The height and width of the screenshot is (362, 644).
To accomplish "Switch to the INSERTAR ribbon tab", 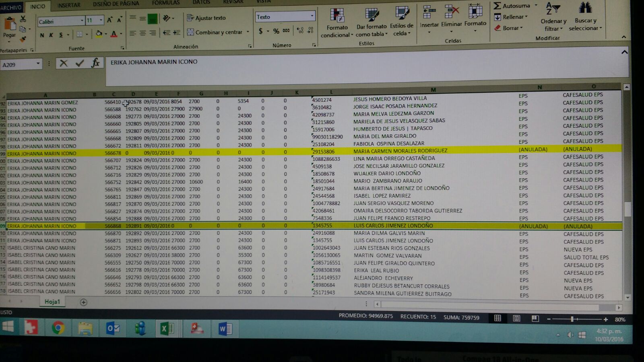I will pyautogui.click(x=68, y=5).
